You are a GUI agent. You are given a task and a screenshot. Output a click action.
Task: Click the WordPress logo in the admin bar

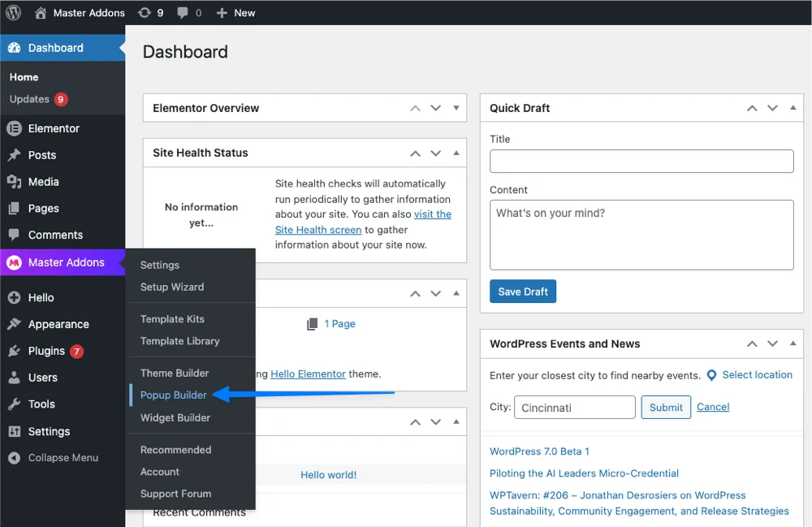click(x=11, y=12)
